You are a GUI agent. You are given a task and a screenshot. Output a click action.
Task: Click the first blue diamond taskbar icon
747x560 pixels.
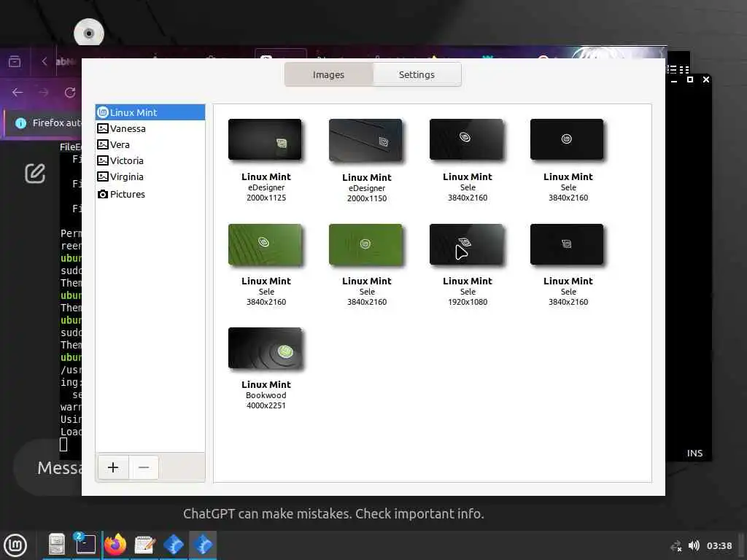coord(174,545)
